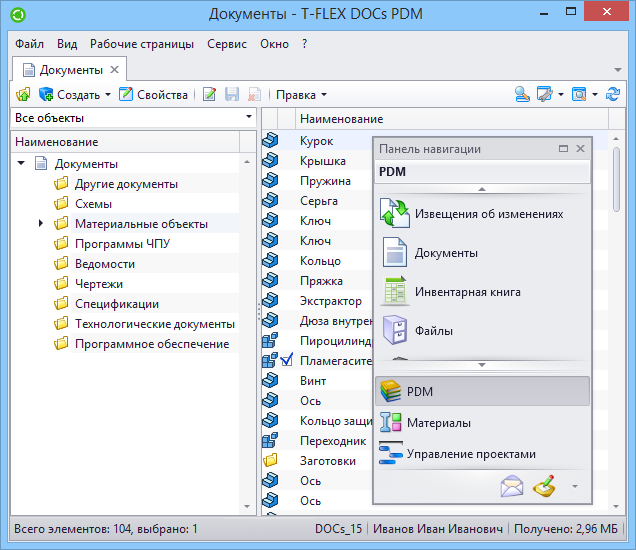Screen dimensions: 636x550
Task: Click the save floppy disk icon
Action: (x=232, y=95)
